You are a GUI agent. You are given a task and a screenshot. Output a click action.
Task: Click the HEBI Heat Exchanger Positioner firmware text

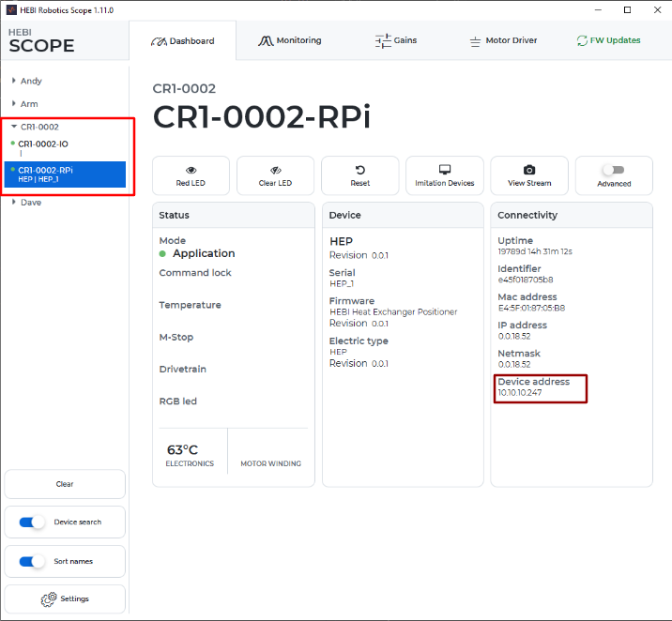pyautogui.click(x=393, y=311)
